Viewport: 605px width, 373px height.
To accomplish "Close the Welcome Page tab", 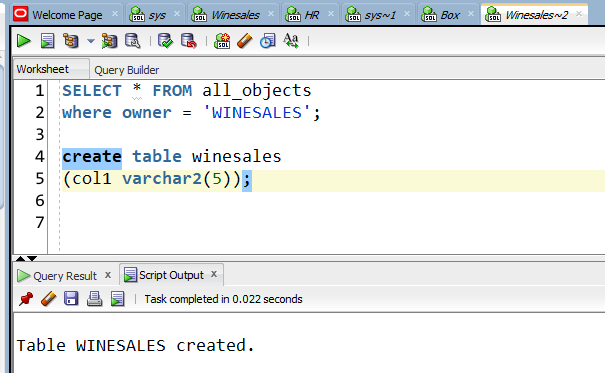I will coord(115,14).
